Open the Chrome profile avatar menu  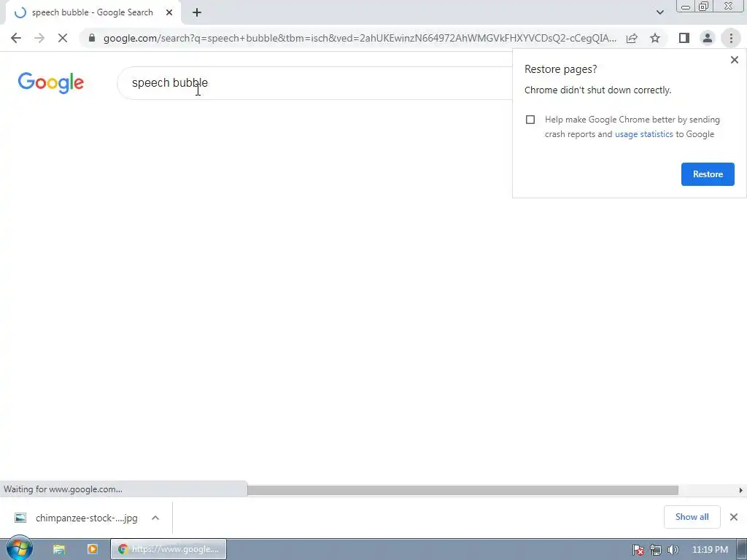click(x=708, y=38)
